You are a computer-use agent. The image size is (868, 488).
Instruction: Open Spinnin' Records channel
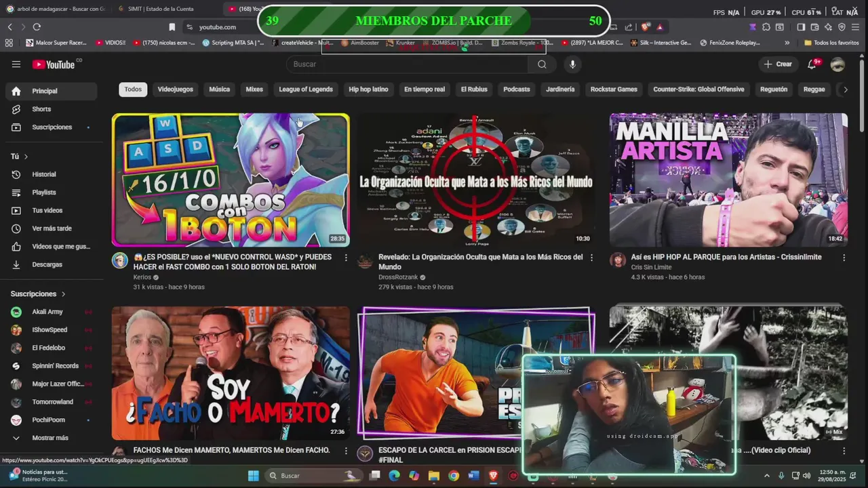51,366
